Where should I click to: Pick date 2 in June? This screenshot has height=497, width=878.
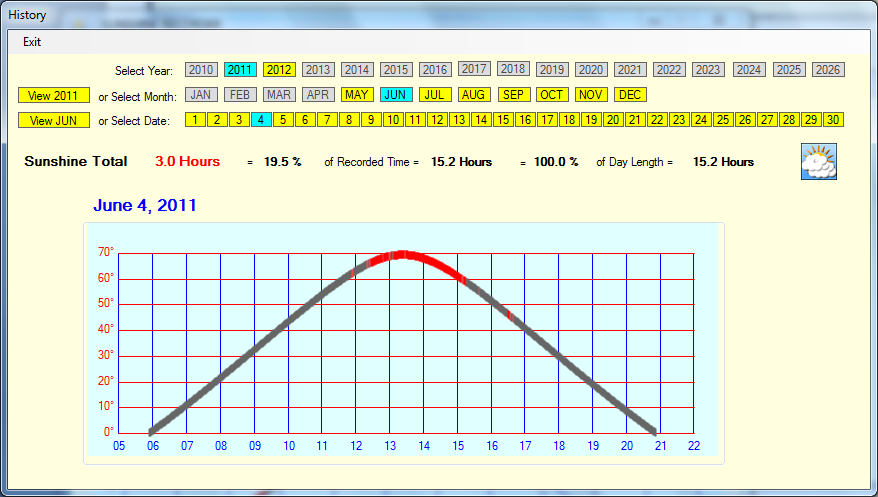tap(217, 119)
